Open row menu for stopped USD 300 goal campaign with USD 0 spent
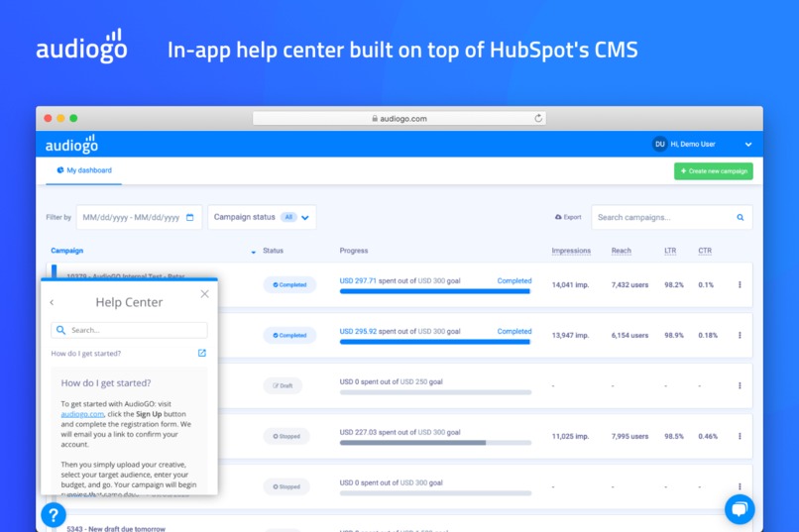The image size is (799, 532). click(x=740, y=486)
